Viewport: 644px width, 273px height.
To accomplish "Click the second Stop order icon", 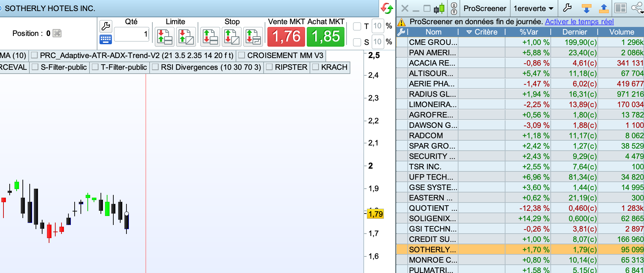I will (231, 37).
